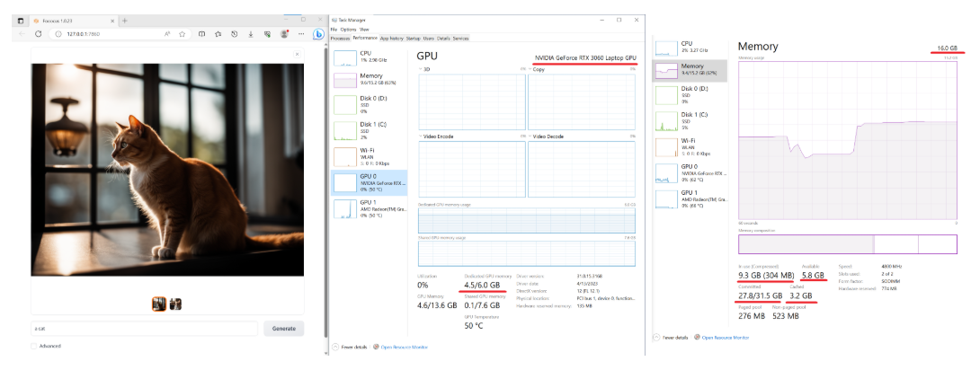
Task: Open the Bing chat sidebar icon
Action: click(318, 34)
